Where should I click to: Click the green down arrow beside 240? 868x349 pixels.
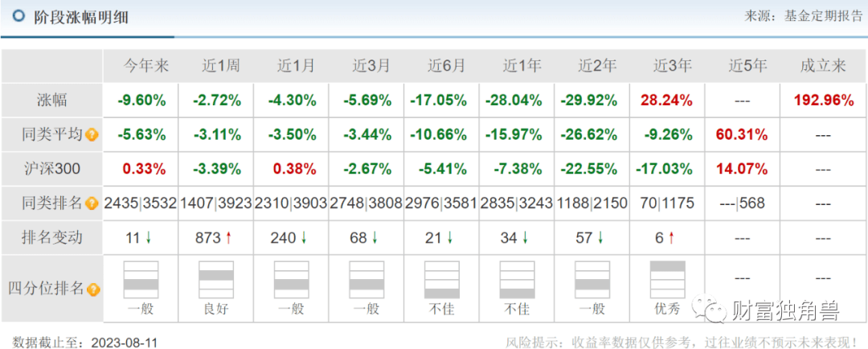pyautogui.click(x=305, y=238)
